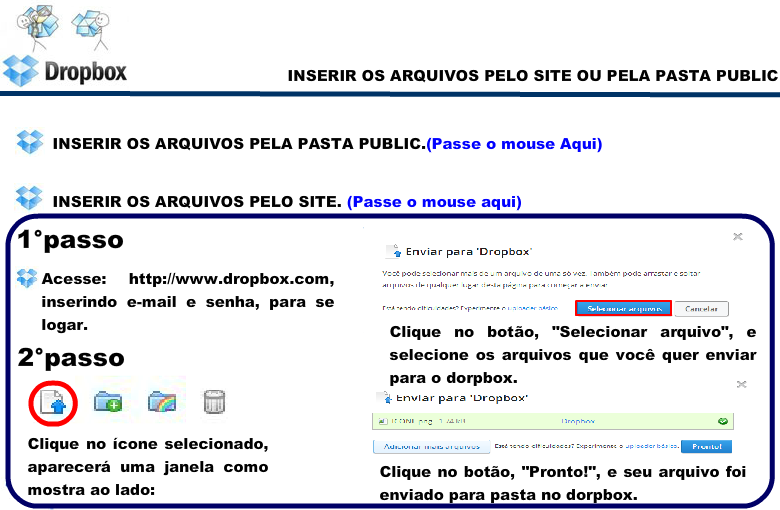Click the new folder icon with green plus

108,401
